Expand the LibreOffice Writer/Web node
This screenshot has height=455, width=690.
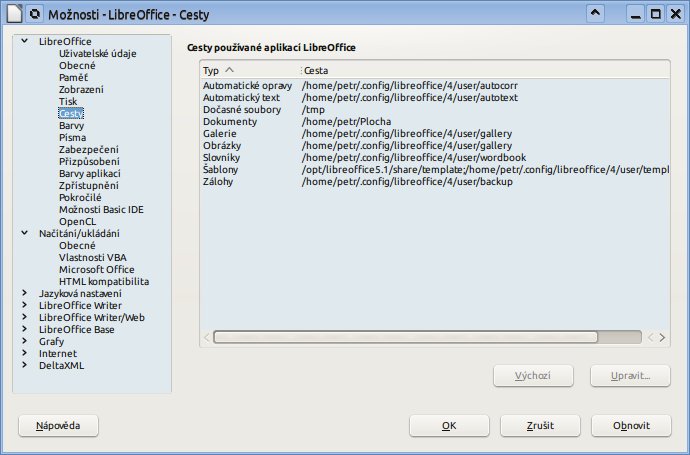[25, 317]
